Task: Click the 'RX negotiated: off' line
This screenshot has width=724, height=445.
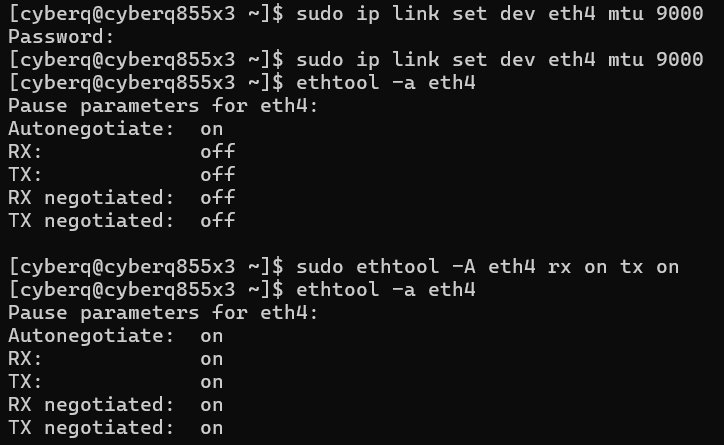Action: [121, 198]
